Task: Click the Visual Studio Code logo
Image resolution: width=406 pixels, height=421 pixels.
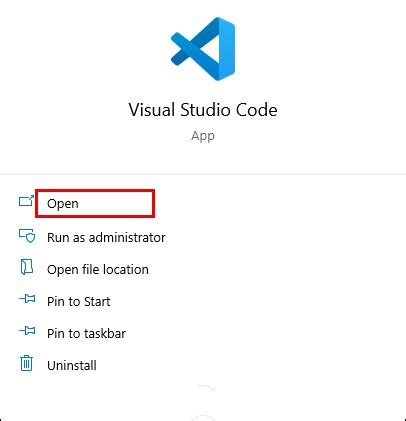Action: [203, 49]
